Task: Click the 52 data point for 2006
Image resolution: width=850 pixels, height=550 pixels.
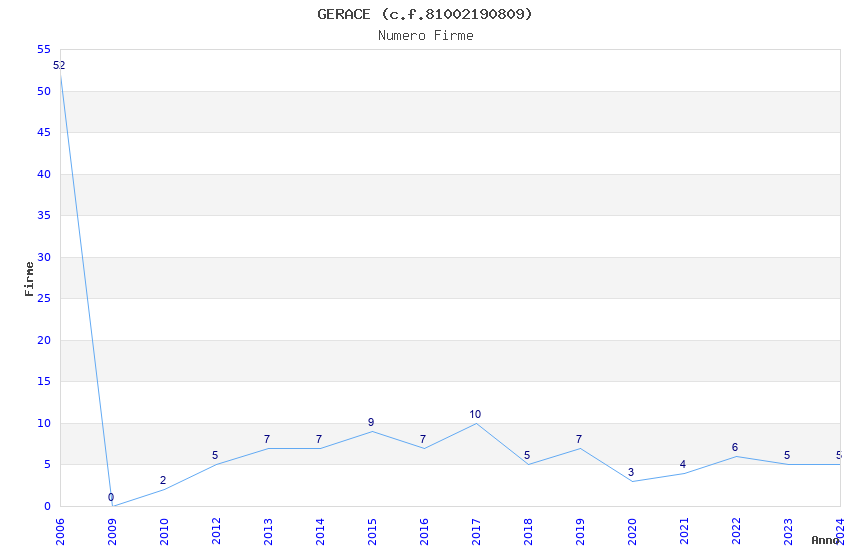Action: (x=61, y=75)
